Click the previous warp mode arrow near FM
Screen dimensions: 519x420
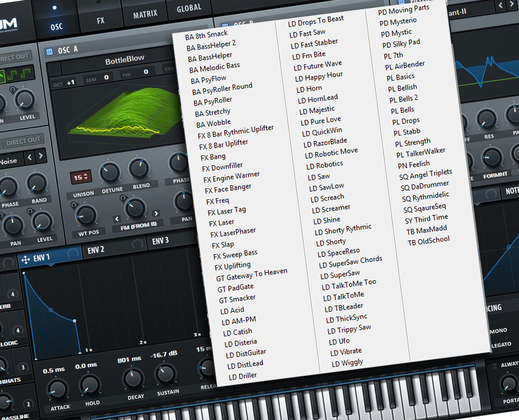(117, 219)
